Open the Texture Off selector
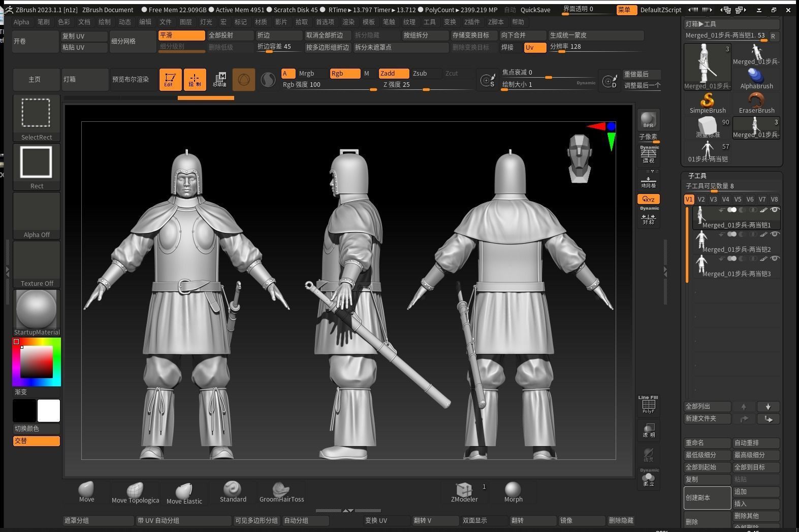 (37, 264)
